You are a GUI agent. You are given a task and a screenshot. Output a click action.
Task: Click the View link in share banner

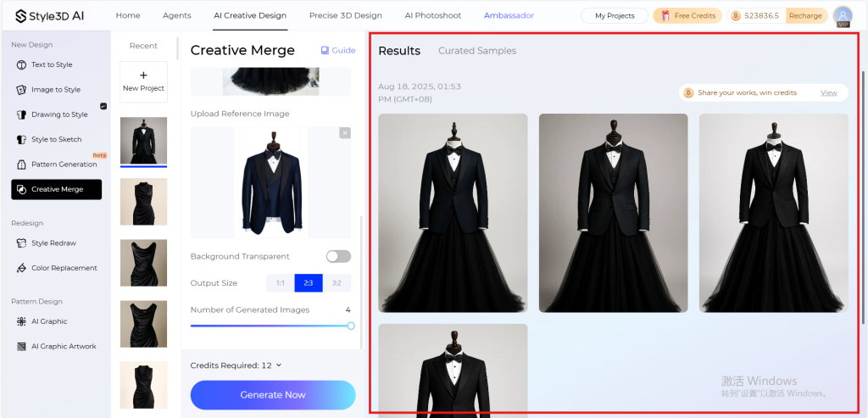click(829, 92)
